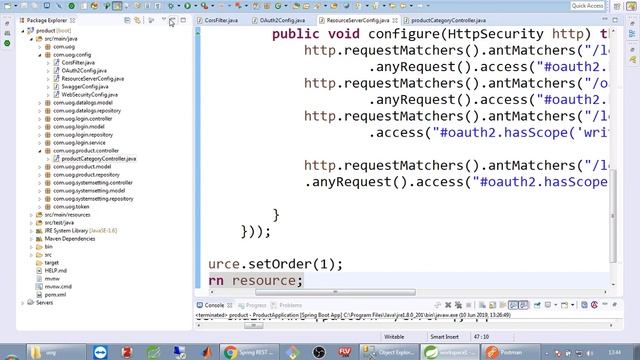This screenshot has width=640, height=360.
Task: Click Open Perspective icon beside Quick Access
Action: click(x=617, y=6)
